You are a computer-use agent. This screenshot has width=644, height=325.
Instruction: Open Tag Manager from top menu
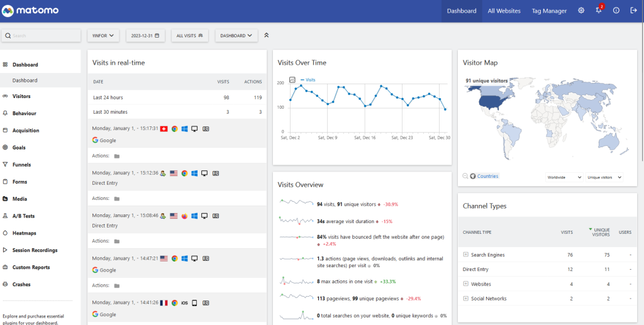pyautogui.click(x=549, y=11)
